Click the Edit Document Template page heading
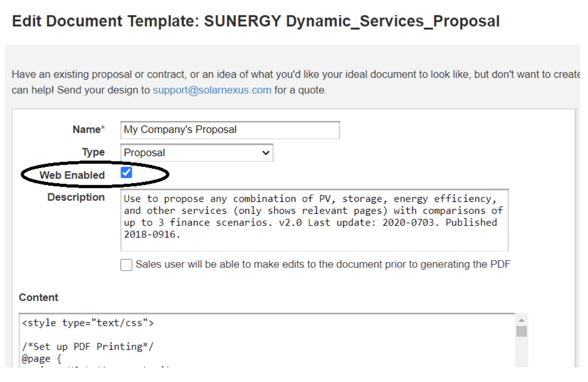 pyautogui.click(x=256, y=21)
